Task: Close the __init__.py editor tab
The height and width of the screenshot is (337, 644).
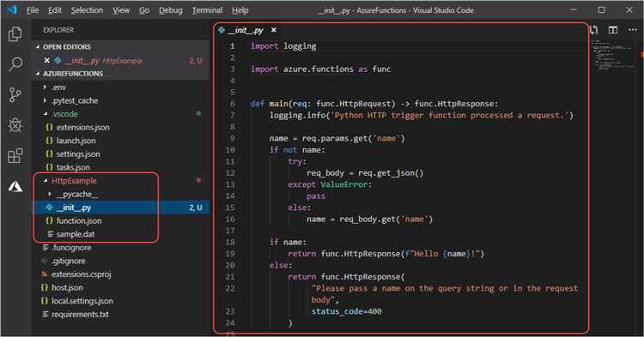Action: click(x=274, y=30)
